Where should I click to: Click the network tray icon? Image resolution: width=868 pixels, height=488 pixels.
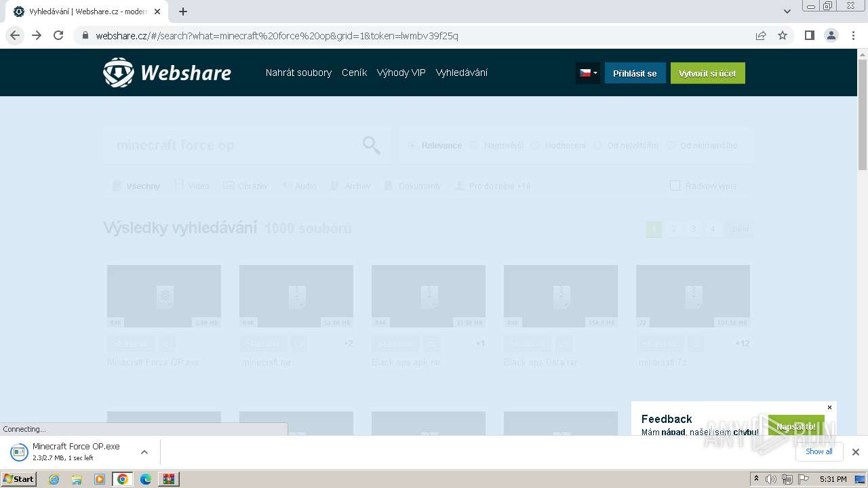[x=787, y=479]
